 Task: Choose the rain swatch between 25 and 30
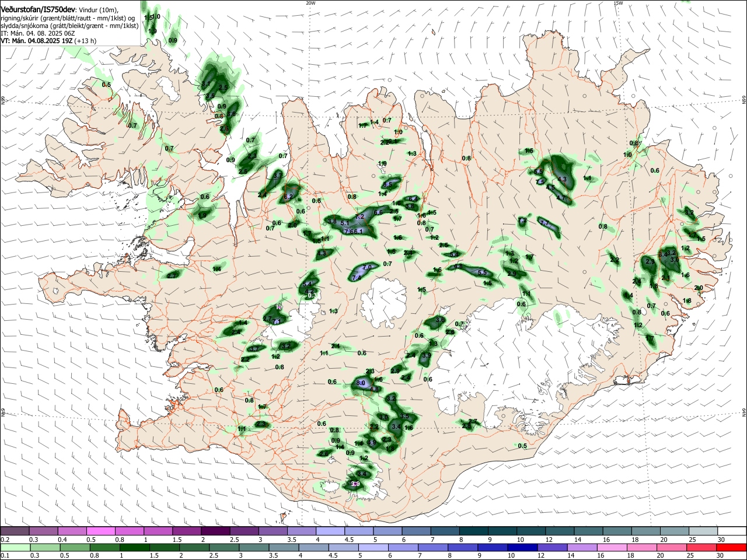click(702, 547)
